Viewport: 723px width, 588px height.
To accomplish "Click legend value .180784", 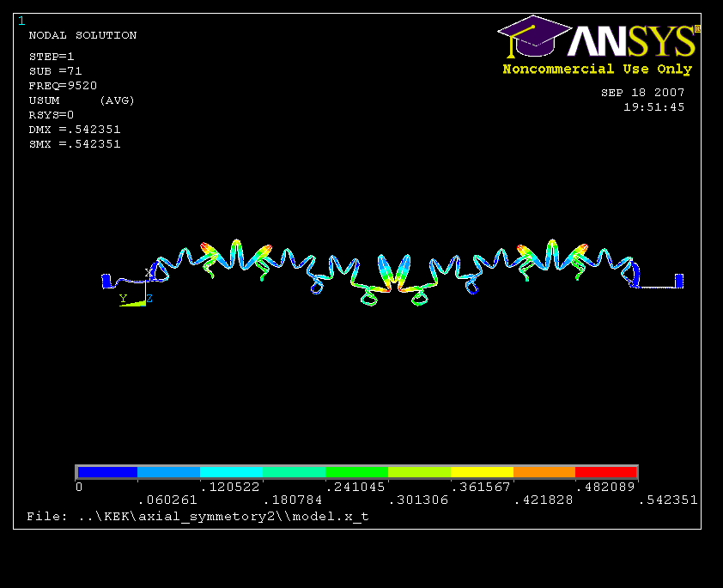I will coord(293,500).
